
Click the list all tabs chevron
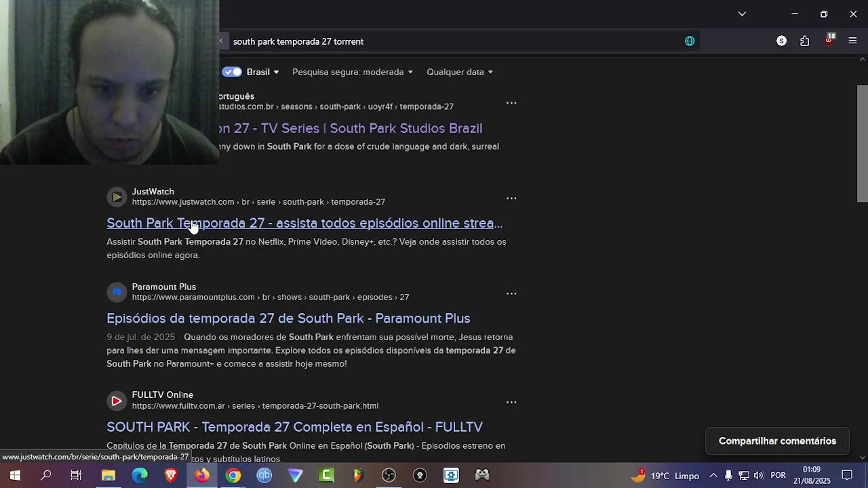tap(742, 14)
